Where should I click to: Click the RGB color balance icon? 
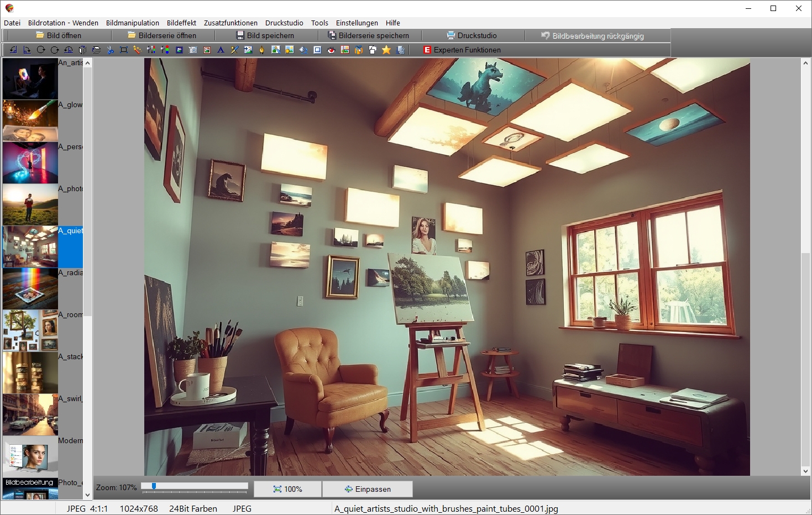[x=165, y=50]
